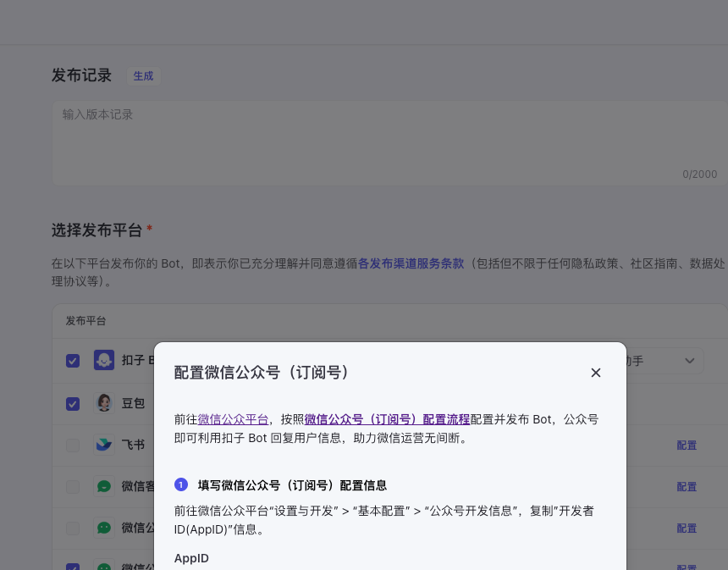Click the 发布记录 section heading
728x570 pixels.
82,75
